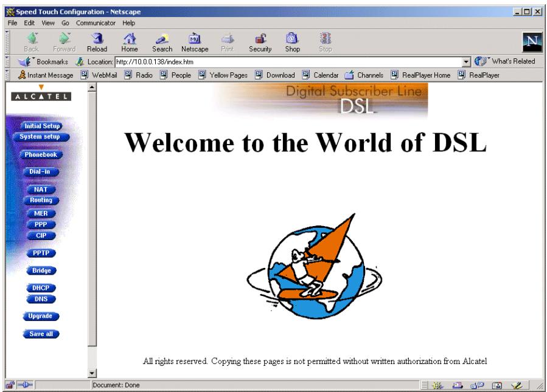Print the page using Print icon
The height and width of the screenshot is (392, 547).
tap(227, 42)
